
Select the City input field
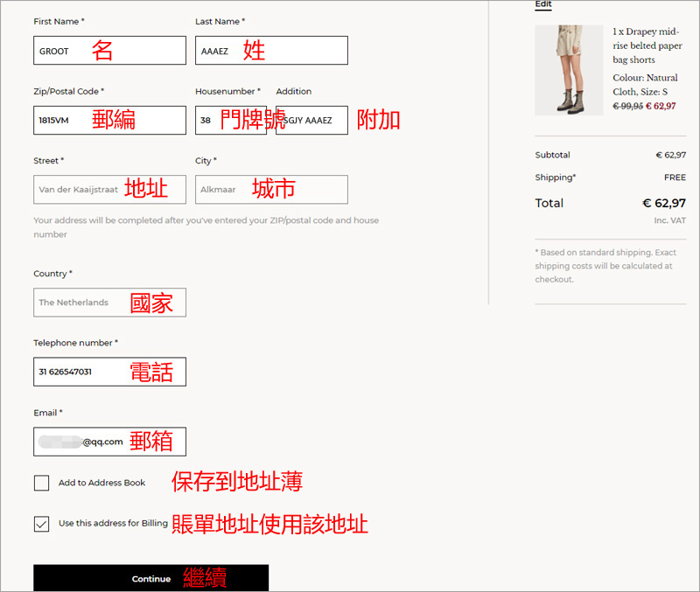[x=271, y=190]
